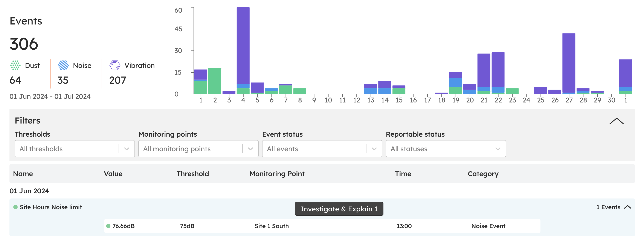Screen dimensions: 644x238
Task: Click the green bar for day 2
Action: (215, 81)
